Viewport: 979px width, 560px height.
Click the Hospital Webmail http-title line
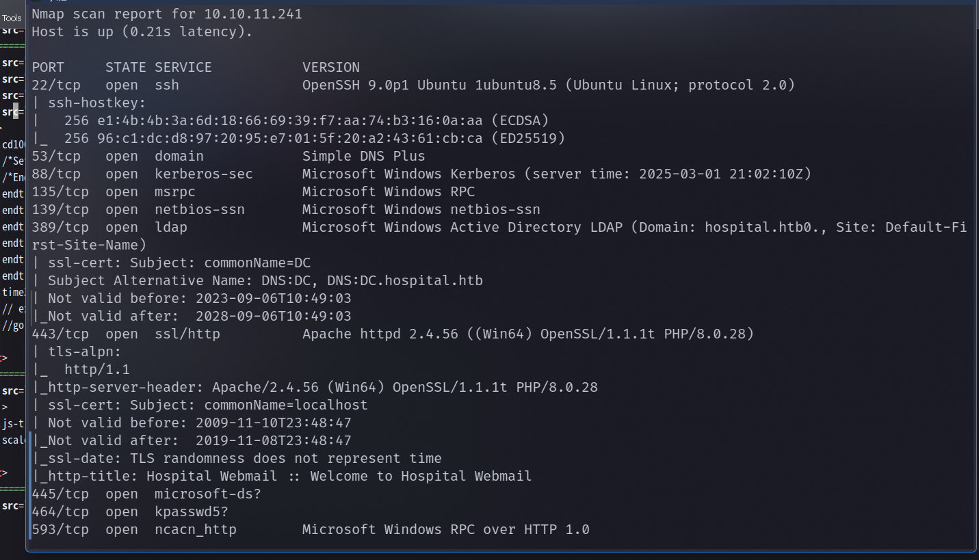point(282,476)
